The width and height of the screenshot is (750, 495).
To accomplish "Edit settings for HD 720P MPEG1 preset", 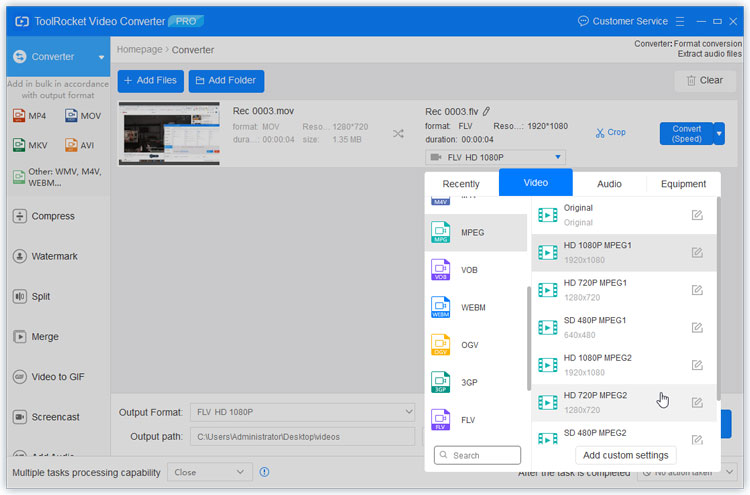I will (x=697, y=290).
